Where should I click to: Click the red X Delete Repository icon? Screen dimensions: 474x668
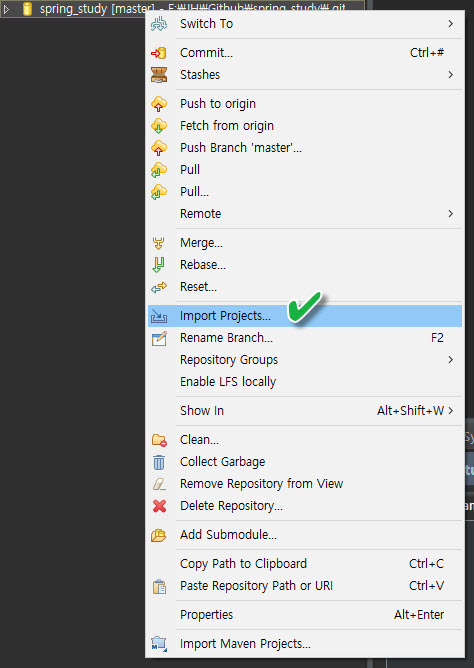(159, 506)
